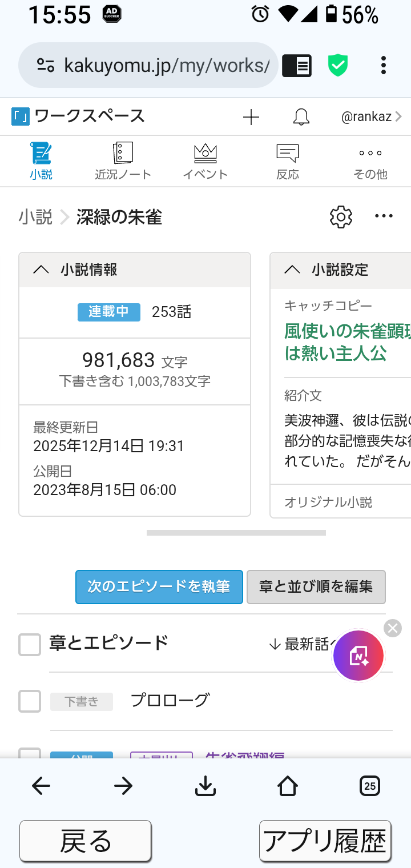The width and height of the screenshot is (411, 868).
Task: Collapse the 小説情報 panel
Action: click(41, 270)
